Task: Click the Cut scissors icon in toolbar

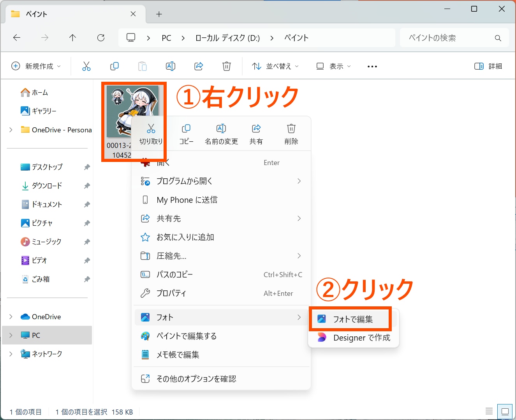Action: [x=86, y=66]
